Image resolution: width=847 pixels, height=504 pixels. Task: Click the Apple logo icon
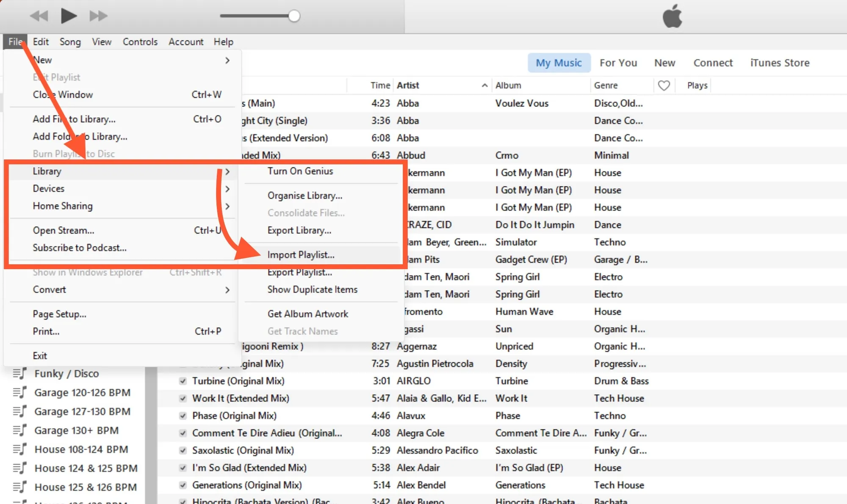coord(672,16)
